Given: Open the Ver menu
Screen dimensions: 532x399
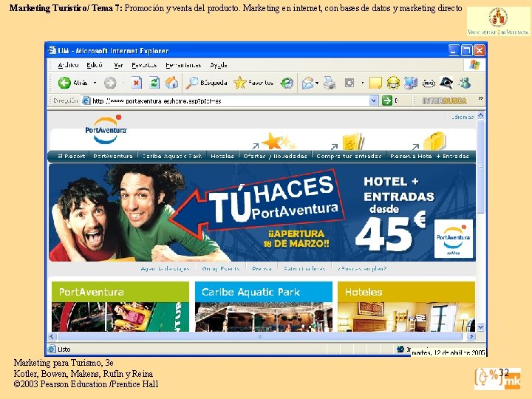Looking at the screenshot, I should coord(118,65).
